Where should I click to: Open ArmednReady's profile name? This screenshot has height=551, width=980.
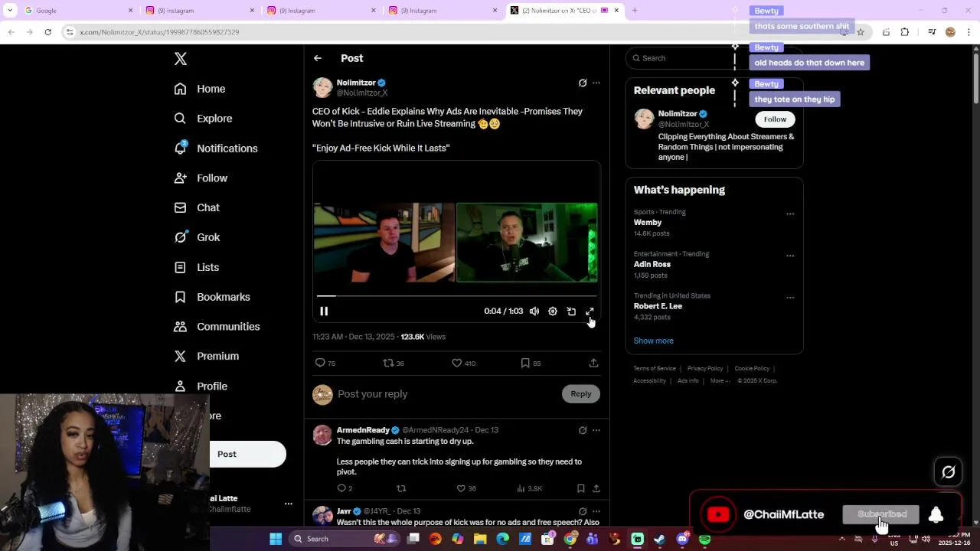click(x=363, y=430)
